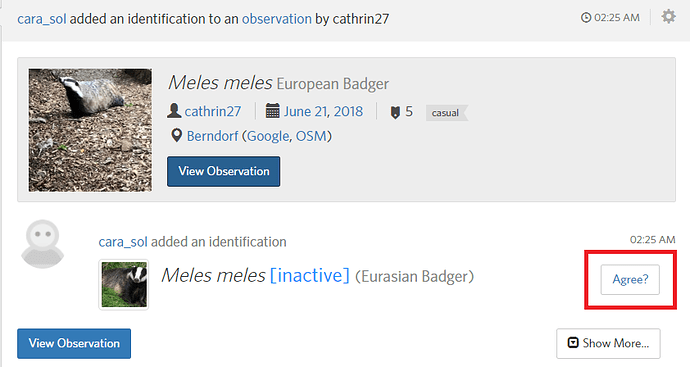Screen dimensions: 690x367
Task: Open the Google map link
Action: pos(268,136)
